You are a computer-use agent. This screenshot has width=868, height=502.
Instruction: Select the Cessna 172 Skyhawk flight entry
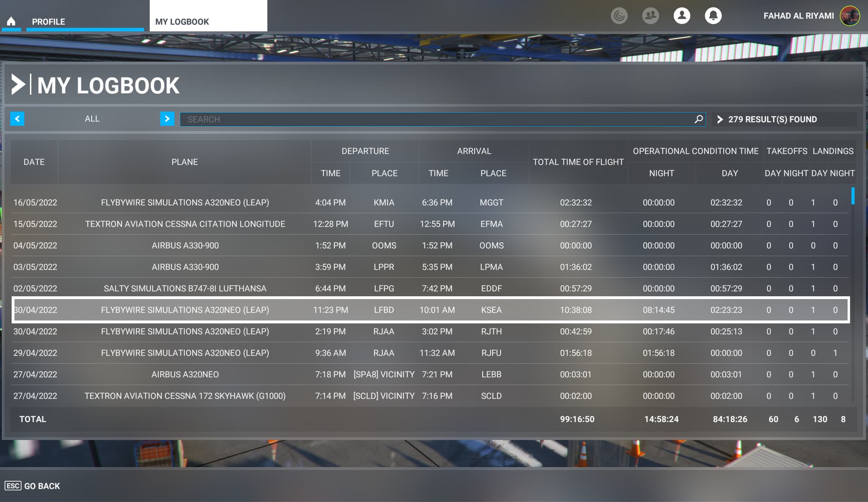[x=429, y=396]
